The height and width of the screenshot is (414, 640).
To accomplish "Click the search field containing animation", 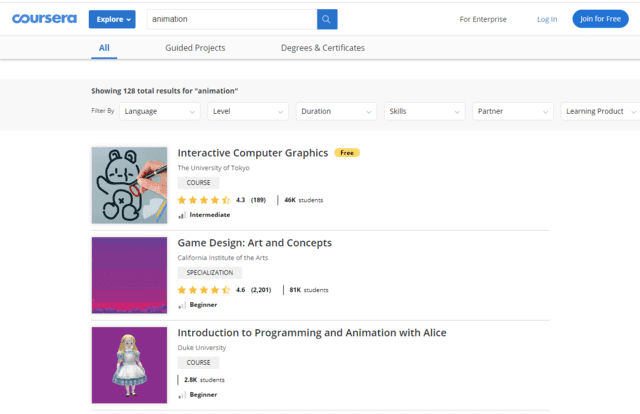I will 232,19.
